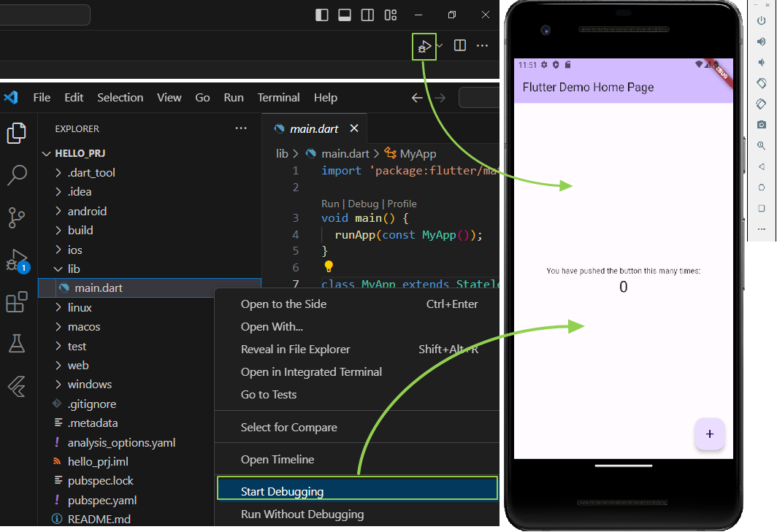The image size is (777, 532).
Task: Click the Run and Debug play button
Action: (424, 47)
